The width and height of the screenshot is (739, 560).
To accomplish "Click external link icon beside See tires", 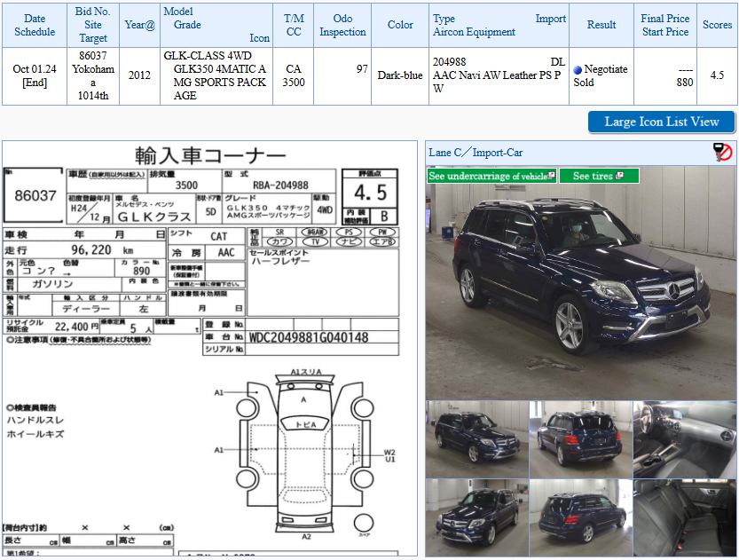I will [x=619, y=176].
